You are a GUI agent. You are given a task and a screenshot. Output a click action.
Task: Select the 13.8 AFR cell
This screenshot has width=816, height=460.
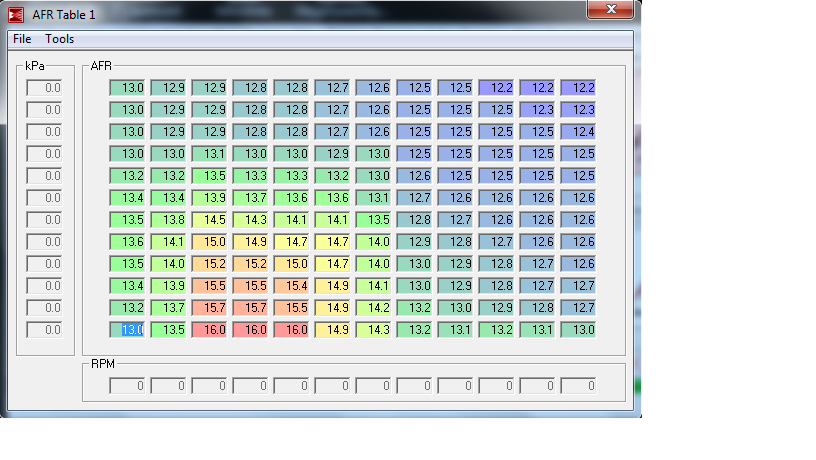pos(168,220)
